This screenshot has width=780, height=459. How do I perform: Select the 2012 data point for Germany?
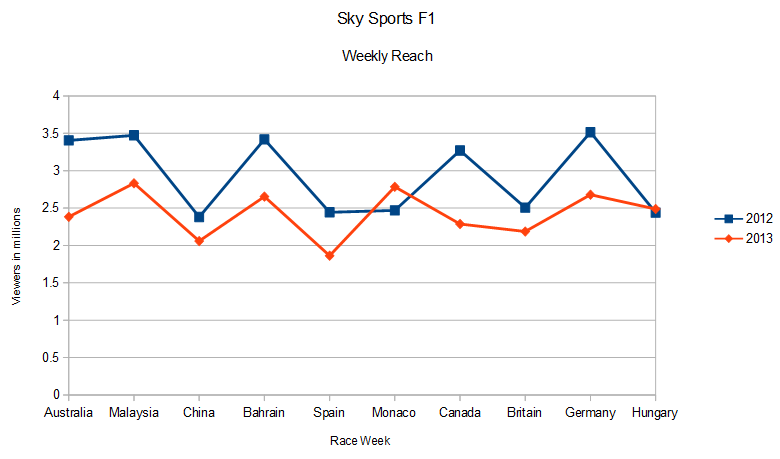pyautogui.click(x=591, y=132)
